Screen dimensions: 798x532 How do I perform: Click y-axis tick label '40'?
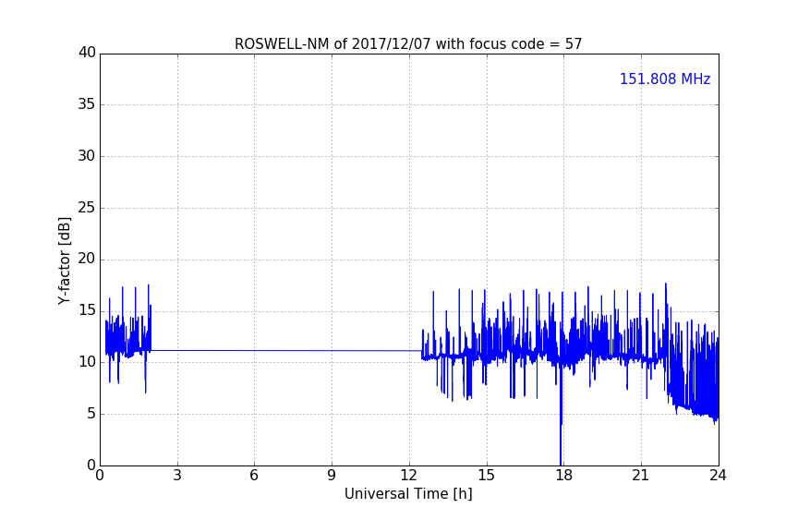tap(87, 53)
